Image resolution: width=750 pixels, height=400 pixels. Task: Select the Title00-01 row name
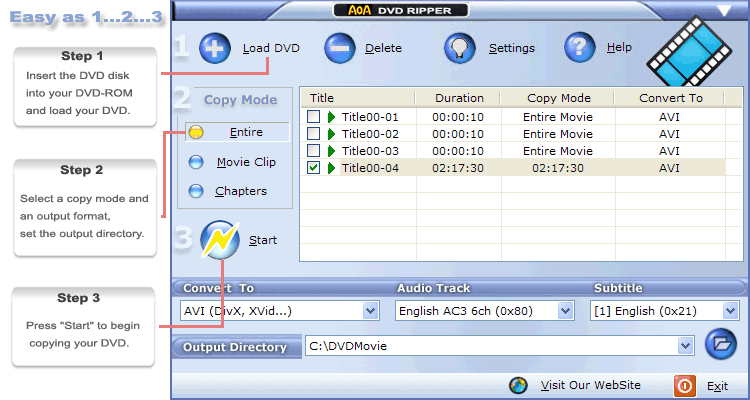[370, 117]
